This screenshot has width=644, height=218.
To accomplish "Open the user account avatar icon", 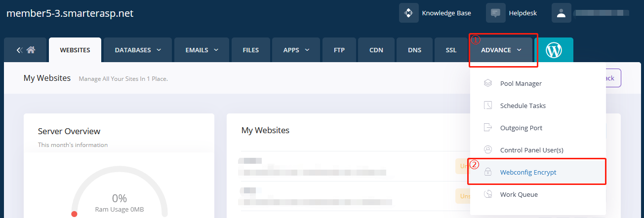I will click(561, 13).
